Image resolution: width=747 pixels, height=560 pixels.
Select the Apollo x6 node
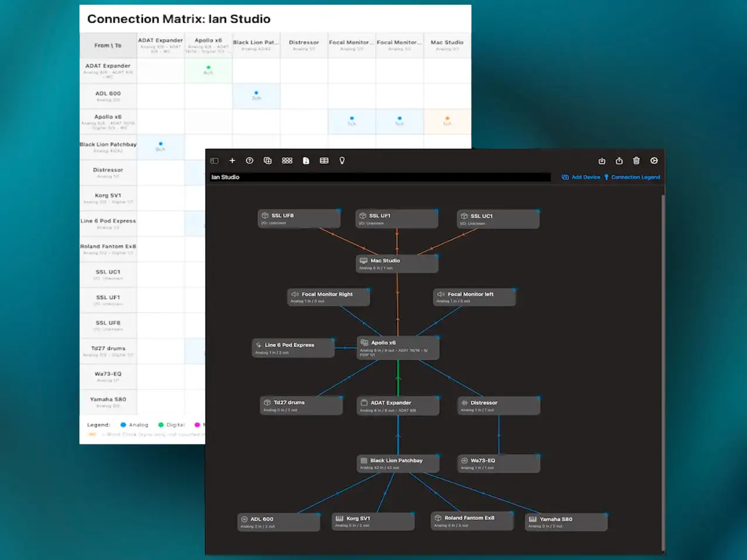(x=398, y=348)
